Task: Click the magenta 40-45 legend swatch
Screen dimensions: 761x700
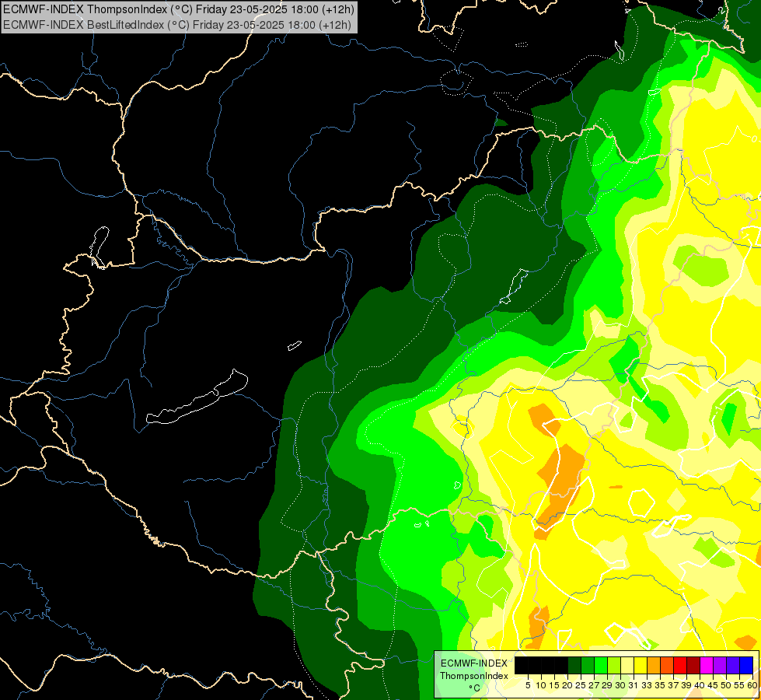Action: coord(707,665)
